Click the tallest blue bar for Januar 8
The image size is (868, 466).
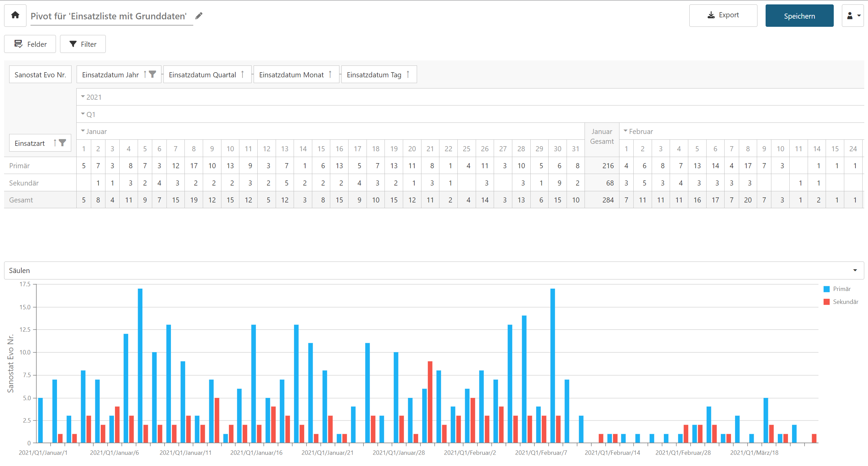tap(140, 366)
